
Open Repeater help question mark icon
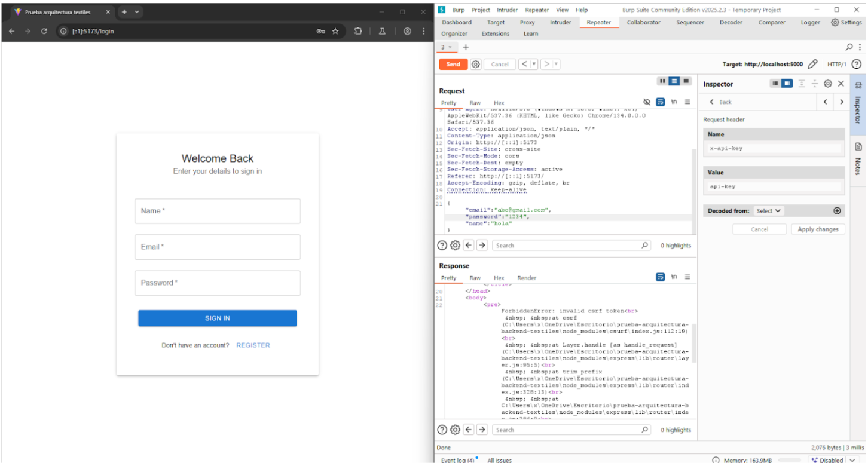[856, 64]
